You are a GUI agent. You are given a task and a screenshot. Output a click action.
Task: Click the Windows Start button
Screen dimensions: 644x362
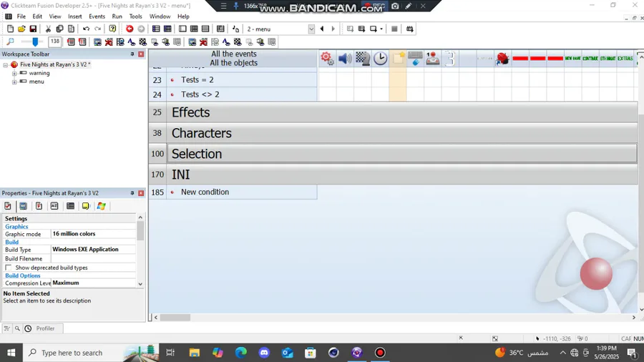pos(11,353)
